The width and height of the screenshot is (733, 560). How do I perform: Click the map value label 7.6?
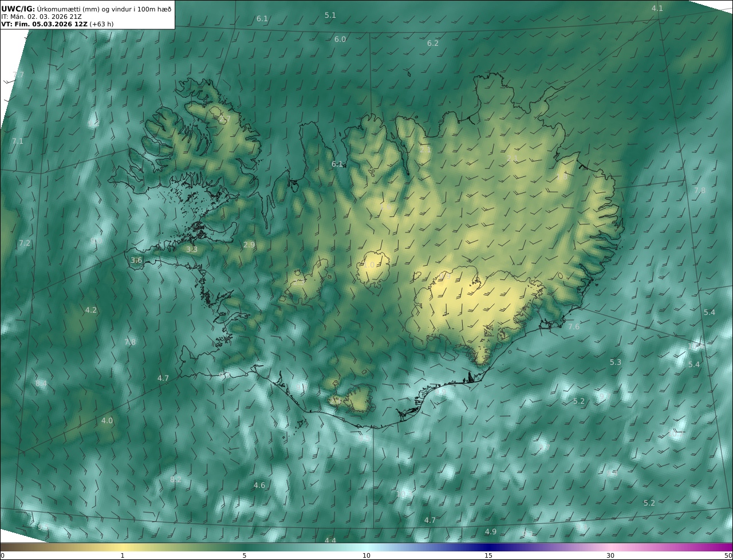coord(574,327)
